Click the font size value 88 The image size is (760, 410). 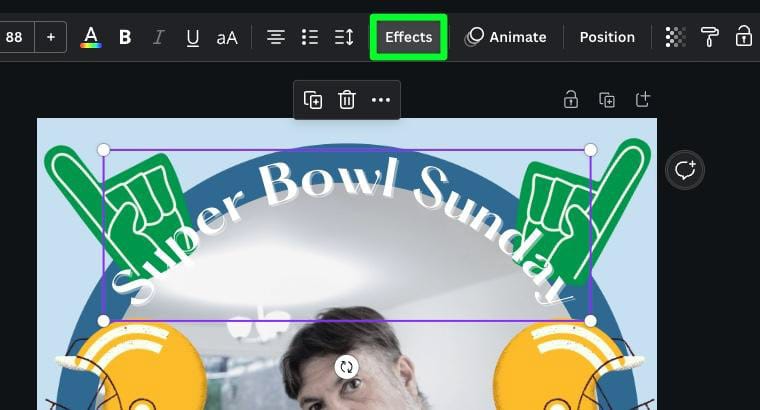click(15, 37)
